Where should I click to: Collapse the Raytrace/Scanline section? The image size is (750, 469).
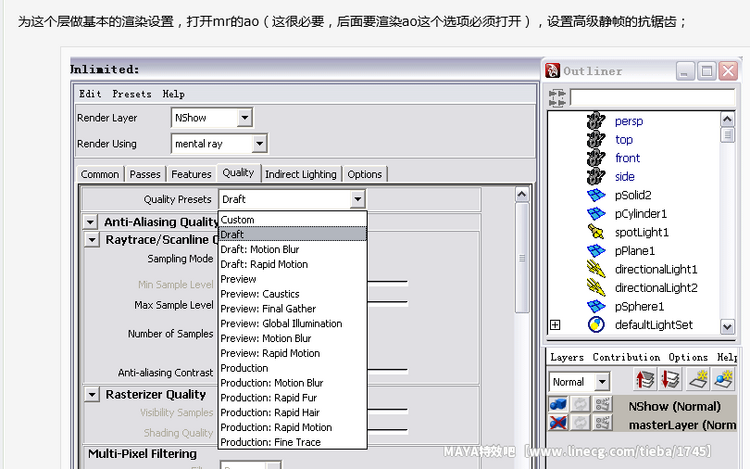click(x=92, y=240)
